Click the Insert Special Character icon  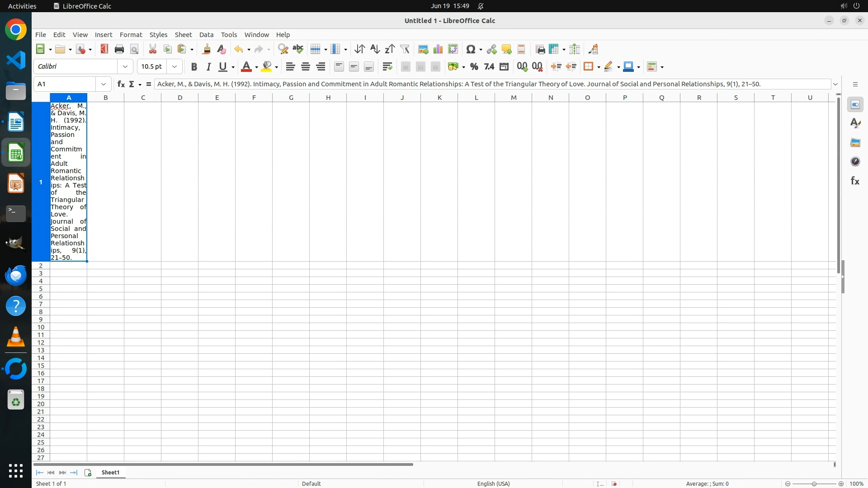tap(471, 49)
